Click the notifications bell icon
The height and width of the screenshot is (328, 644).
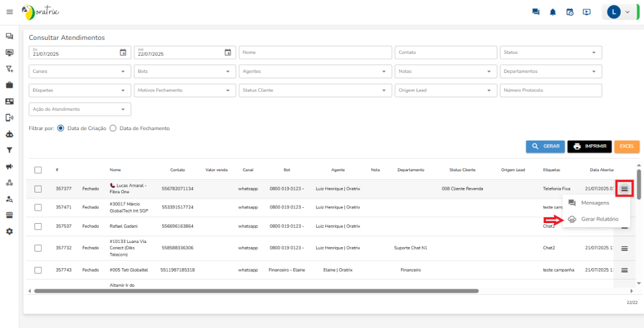[x=552, y=12]
